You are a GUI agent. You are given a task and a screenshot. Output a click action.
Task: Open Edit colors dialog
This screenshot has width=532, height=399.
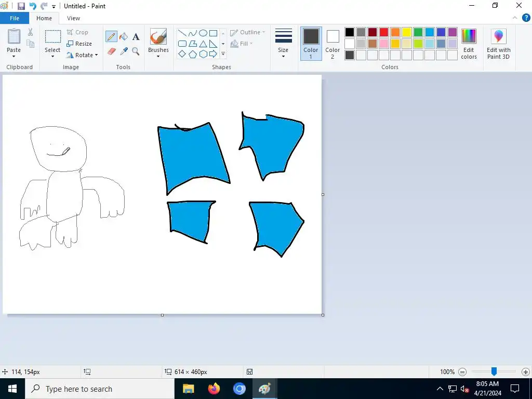(469, 44)
